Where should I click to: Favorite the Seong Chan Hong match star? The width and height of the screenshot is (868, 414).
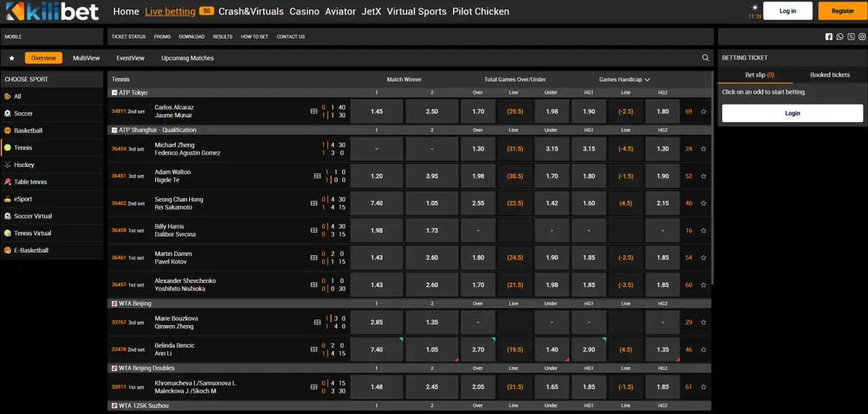tap(703, 203)
